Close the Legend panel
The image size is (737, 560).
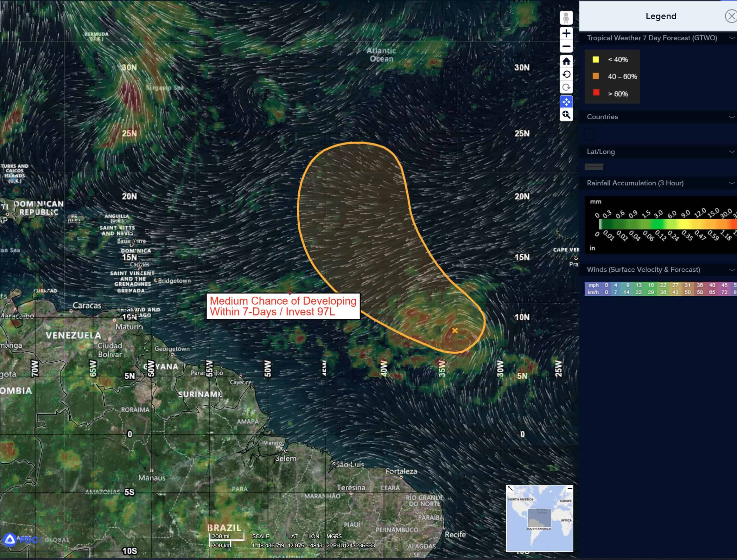(731, 16)
